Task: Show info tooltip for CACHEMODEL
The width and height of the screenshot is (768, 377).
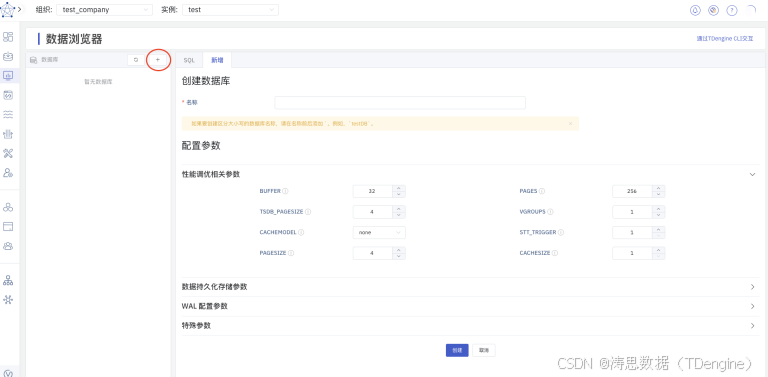Action: (x=301, y=233)
